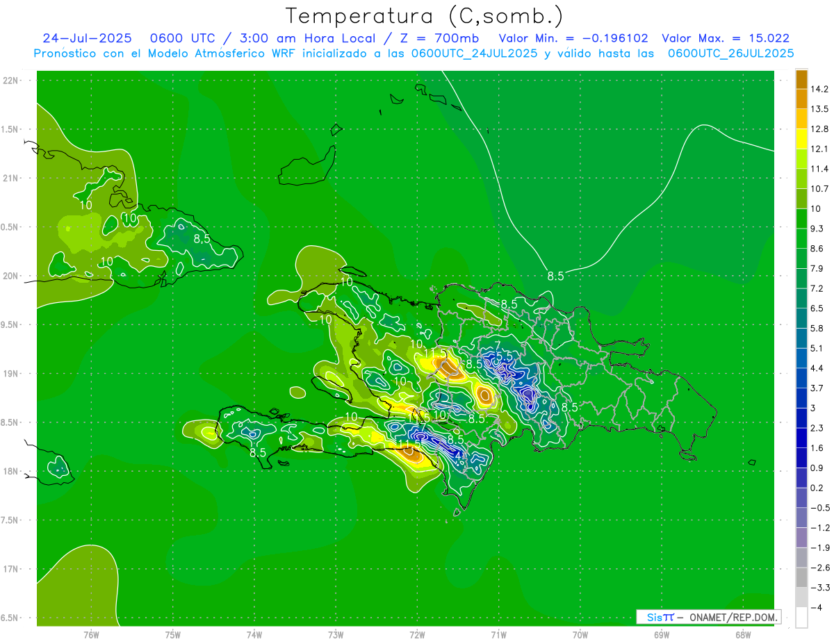Click the 14.2 value on the color scale
This screenshot has width=834, height=644.
[x=819, y=89]
